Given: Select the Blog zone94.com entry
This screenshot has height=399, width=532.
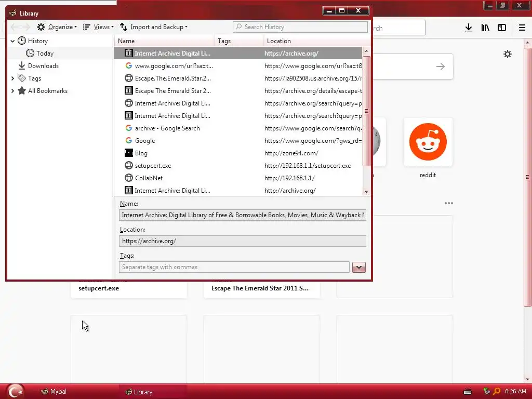Looking at the screenshot, I should (238, 153).
